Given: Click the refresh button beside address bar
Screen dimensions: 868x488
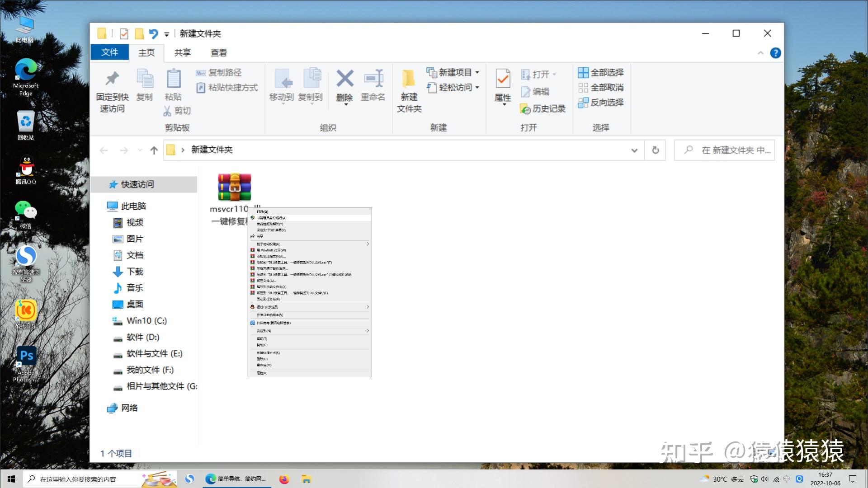Looking at the screenshot, I should click(656, 150).
